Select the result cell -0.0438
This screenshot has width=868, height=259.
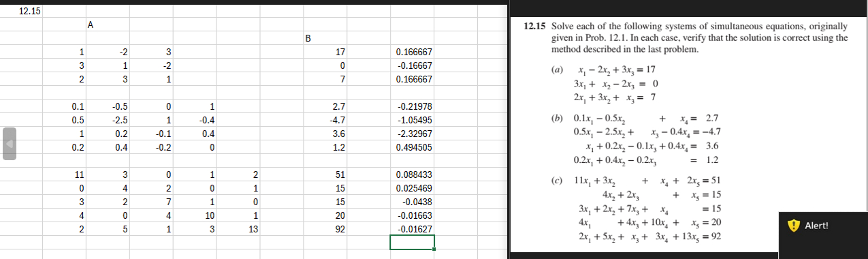pyautogui.click(x=413, y=202)
